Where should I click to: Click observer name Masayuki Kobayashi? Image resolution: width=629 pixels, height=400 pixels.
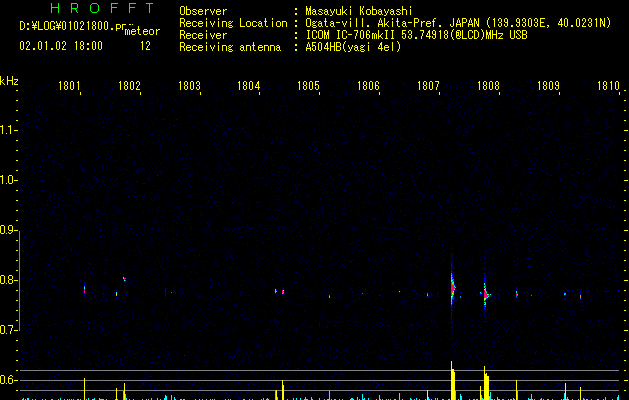(359, 11)
